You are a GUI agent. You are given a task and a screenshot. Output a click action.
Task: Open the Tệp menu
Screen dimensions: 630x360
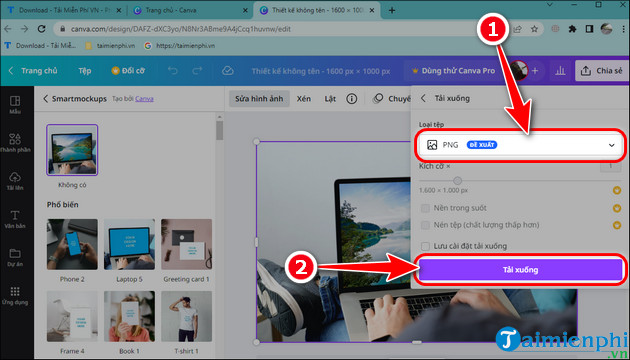pos(85,71)
